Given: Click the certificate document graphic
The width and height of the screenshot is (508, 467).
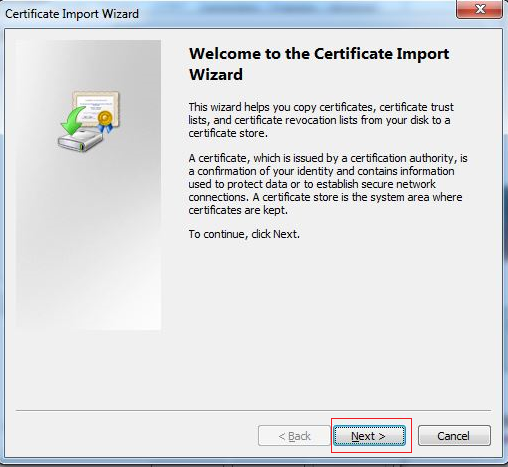Looking at the screenshot, I should click(96, 107).
